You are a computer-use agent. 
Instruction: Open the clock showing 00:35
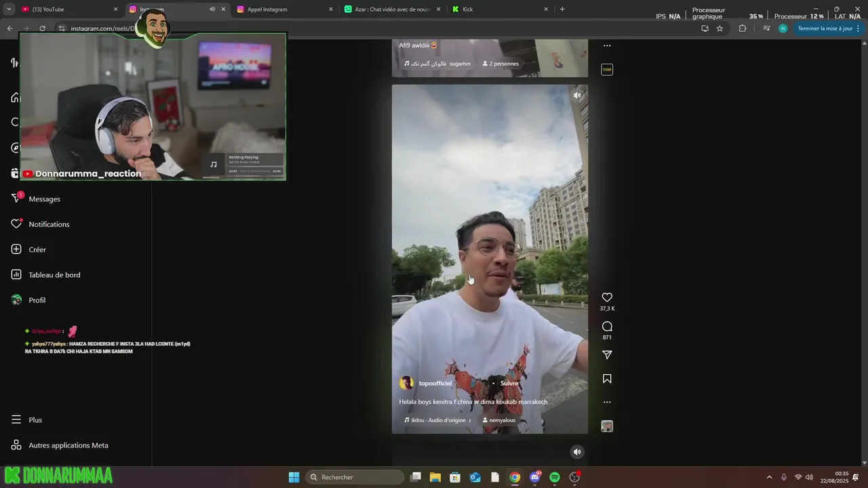point(834,478)
